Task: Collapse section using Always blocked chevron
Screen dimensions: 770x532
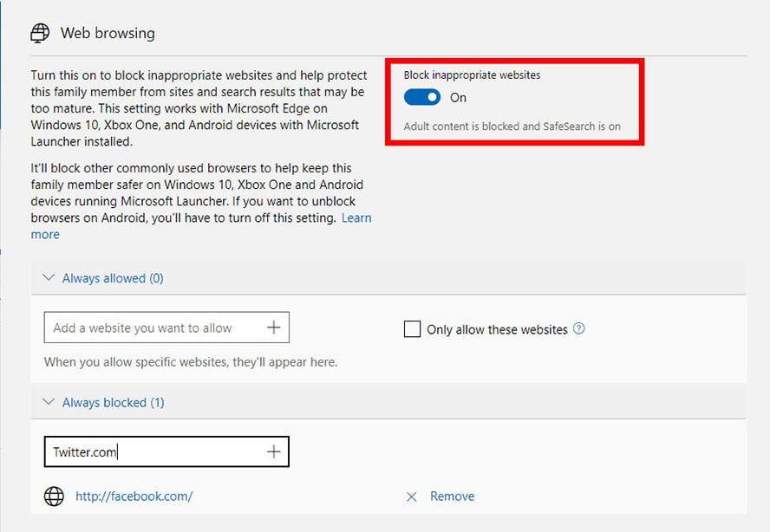Action: point(49,402)
